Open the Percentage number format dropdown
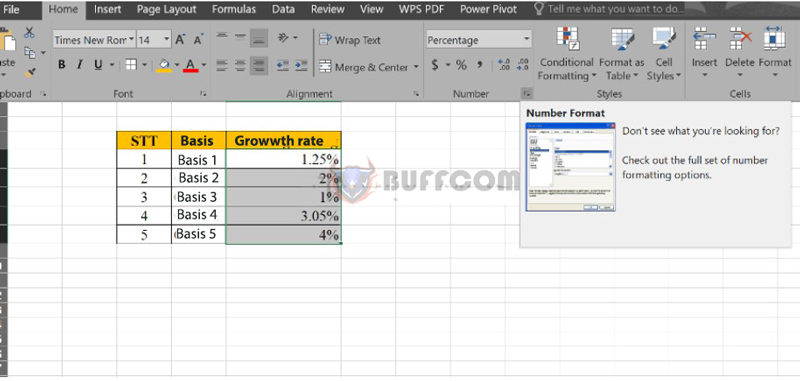800x381 pixels. [x=527, y=40]
